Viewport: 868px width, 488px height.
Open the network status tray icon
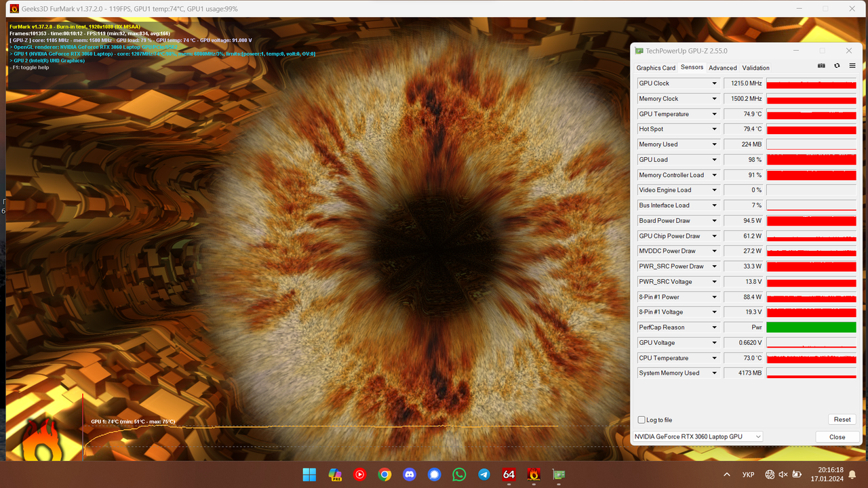tap(770, 474)
